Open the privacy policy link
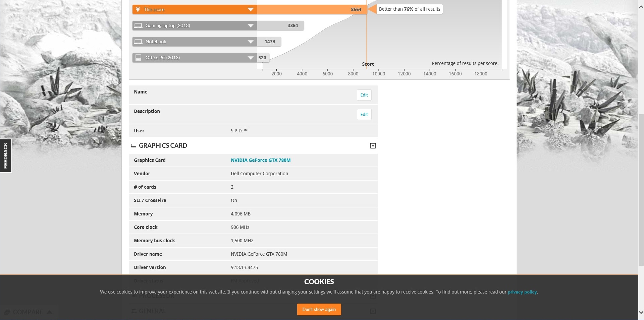Screen dimensions: 644x320 coord(522,292)
